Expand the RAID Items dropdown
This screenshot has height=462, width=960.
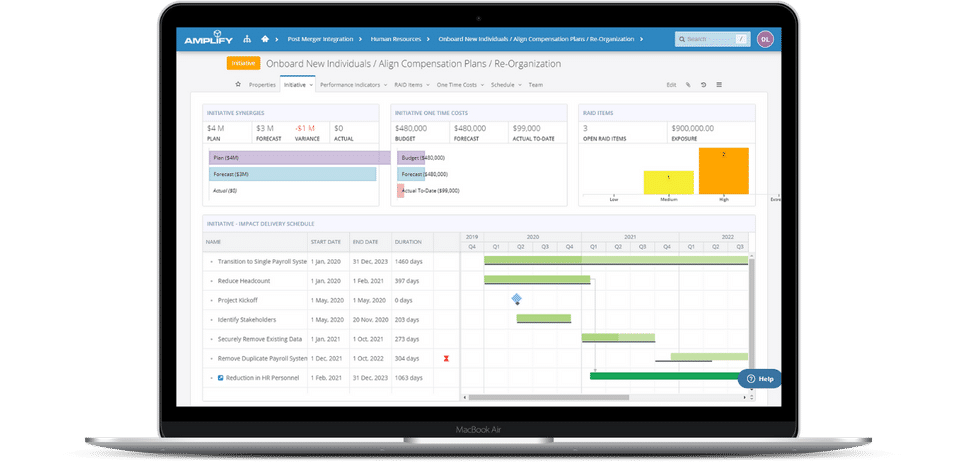point(412,85)
